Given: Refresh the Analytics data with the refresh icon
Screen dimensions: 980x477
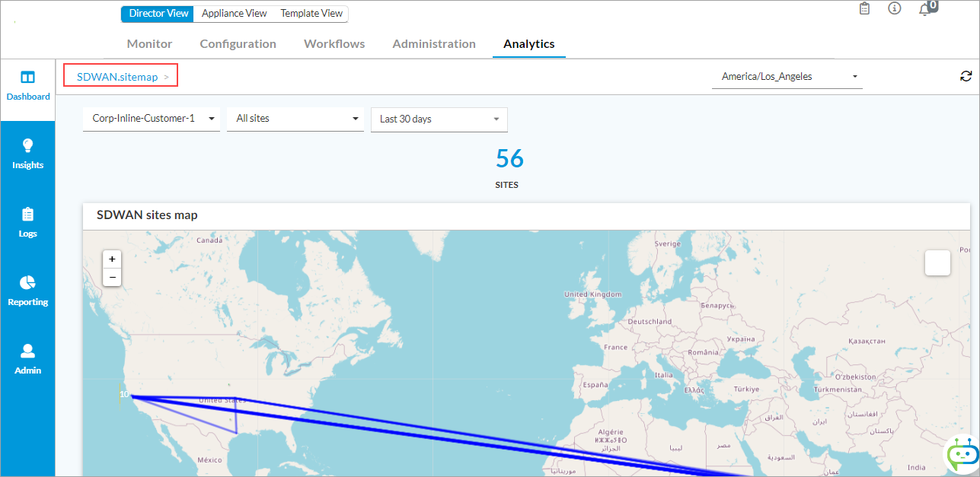Looking at the screenshot, I should (x=966, y=76).
